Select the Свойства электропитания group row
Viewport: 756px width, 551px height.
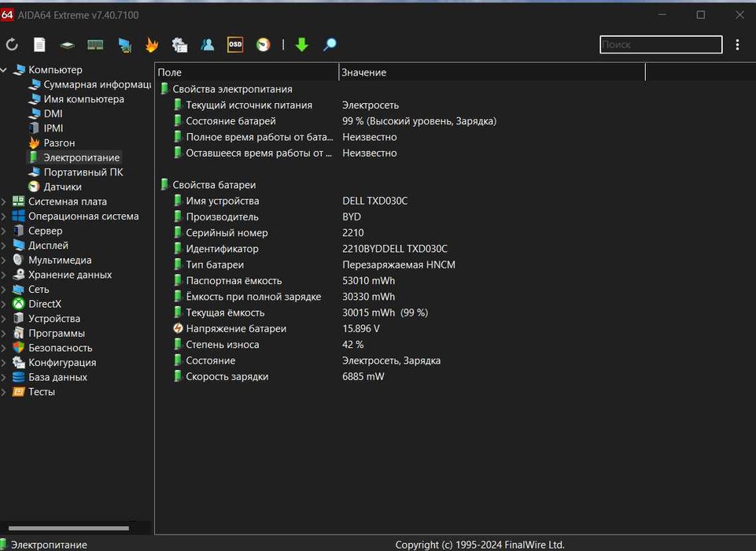point(226,89)
